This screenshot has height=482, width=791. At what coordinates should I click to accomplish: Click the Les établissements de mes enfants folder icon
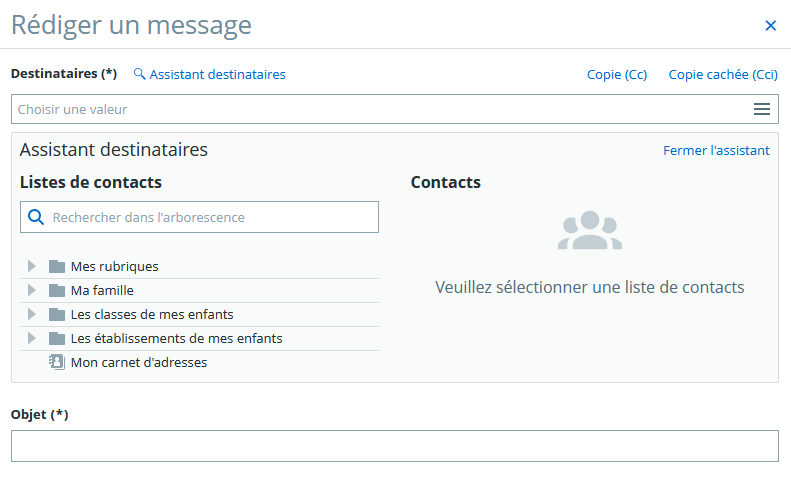coord(57,338)
